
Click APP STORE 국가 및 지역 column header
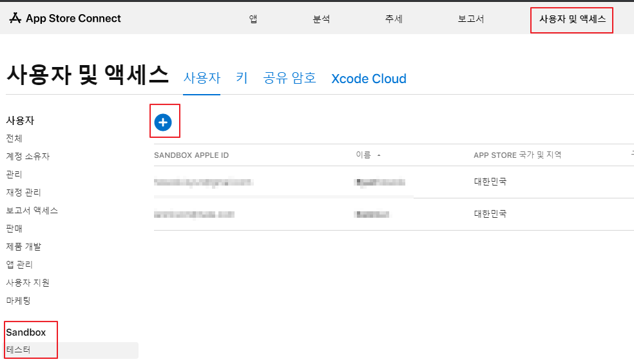coord(517,155)
